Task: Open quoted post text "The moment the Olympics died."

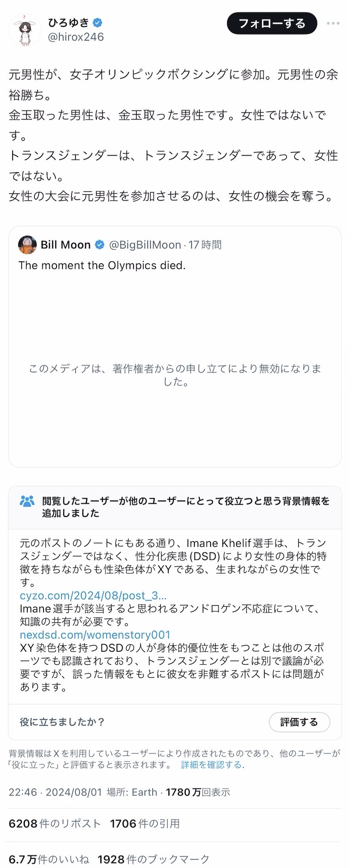Action: 102,265
